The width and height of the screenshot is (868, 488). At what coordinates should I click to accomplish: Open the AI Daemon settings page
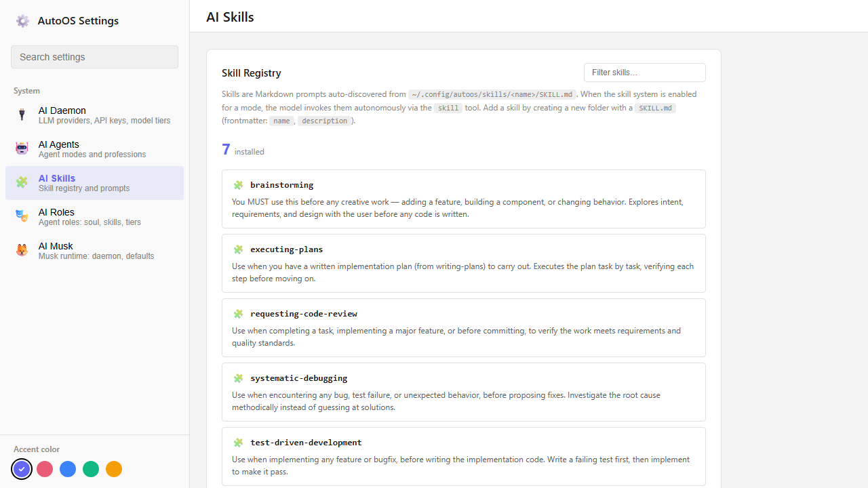[94, 115]
